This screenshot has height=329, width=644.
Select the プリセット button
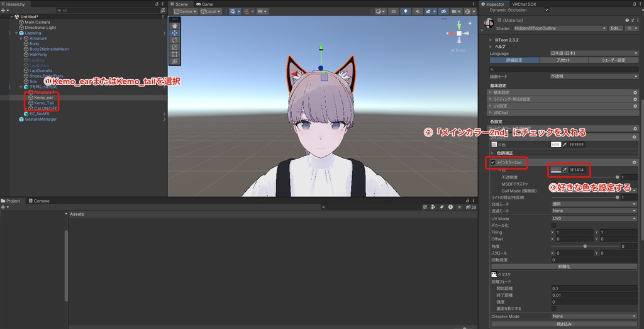pos(563,60)
